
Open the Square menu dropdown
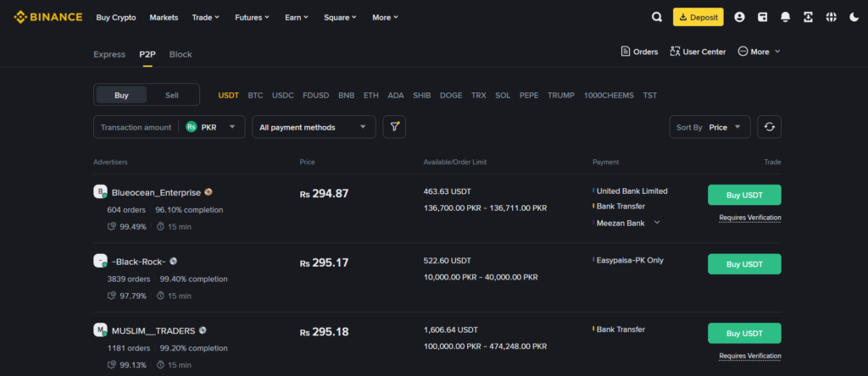point(341,17)
